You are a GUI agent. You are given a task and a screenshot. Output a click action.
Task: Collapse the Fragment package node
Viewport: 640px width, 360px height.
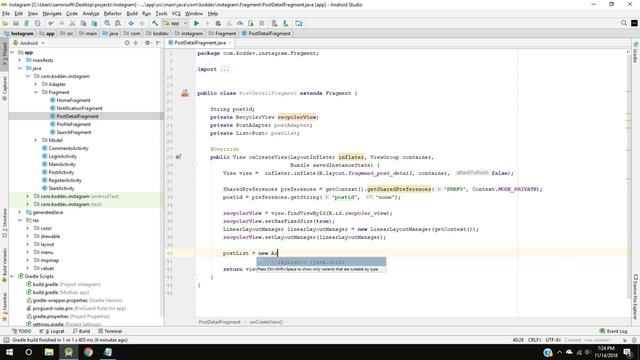36,92
